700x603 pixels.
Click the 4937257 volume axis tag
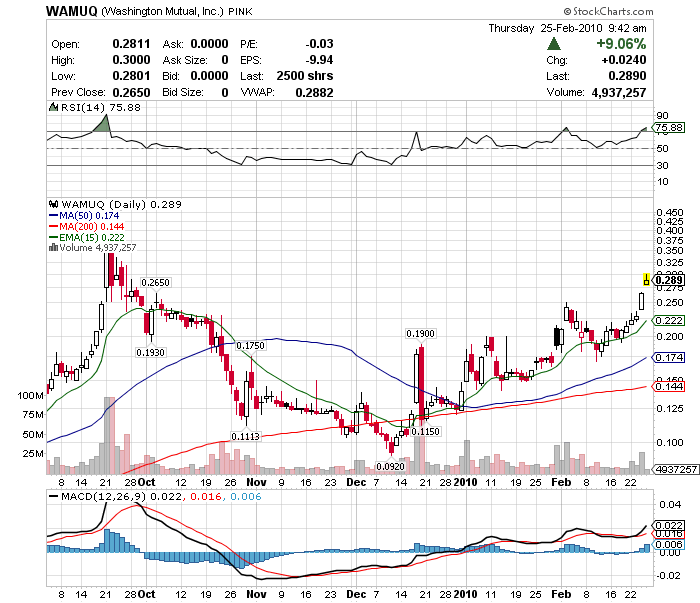point(676,469)
